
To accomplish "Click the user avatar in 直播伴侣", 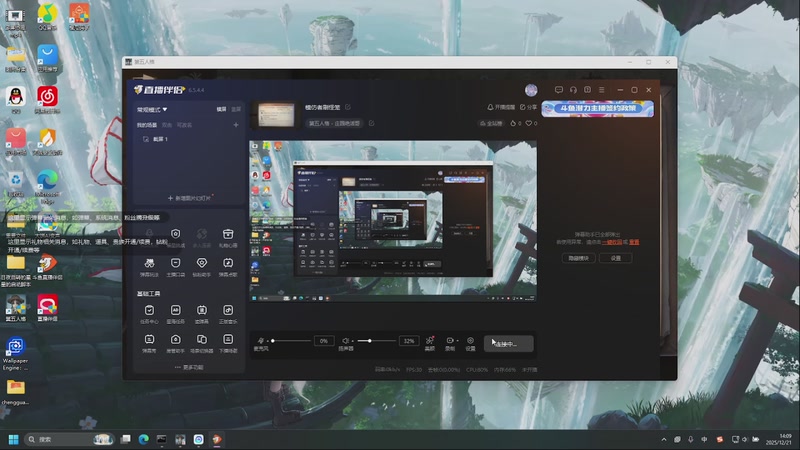I will [x=531, y=90].
